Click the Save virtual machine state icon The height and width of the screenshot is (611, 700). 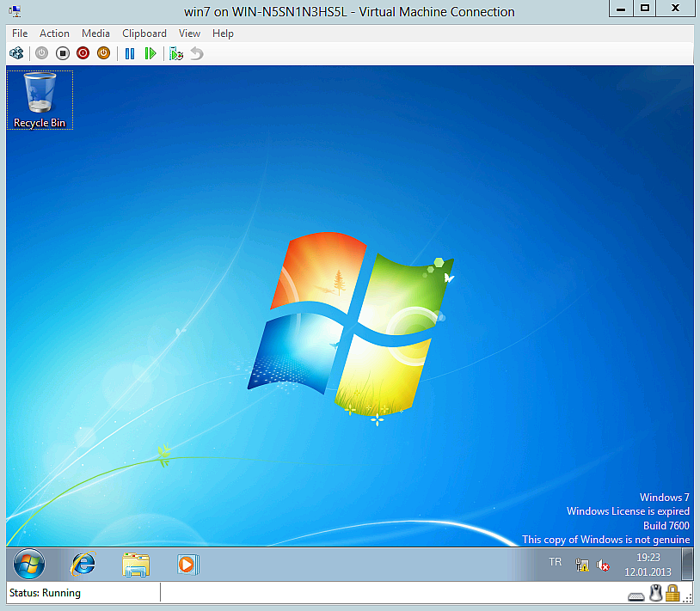click(x=103, y=52)
